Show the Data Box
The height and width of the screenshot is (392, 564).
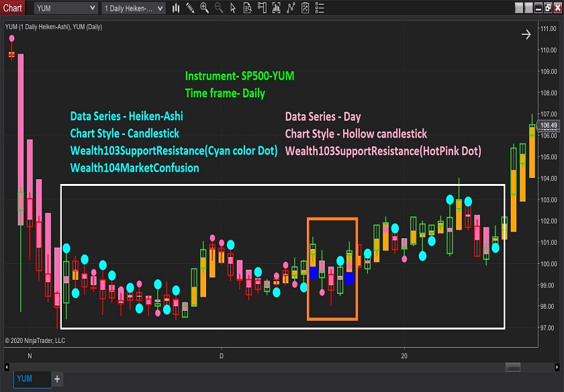pos(247,8)
